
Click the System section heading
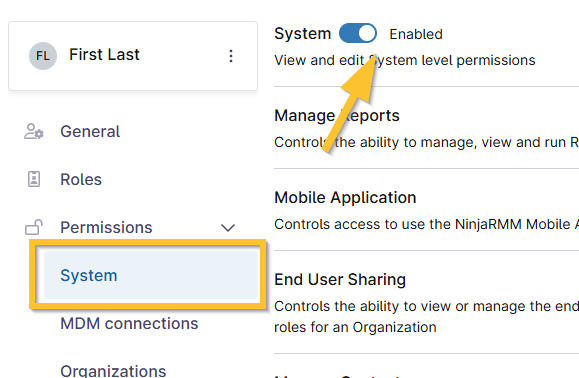[x=302, y=34]
